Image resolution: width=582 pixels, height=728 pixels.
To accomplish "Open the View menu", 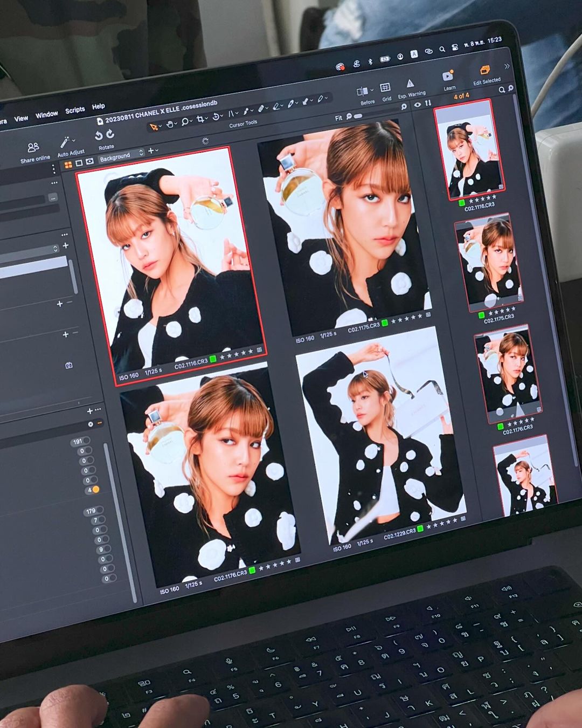I will point(21,119).
